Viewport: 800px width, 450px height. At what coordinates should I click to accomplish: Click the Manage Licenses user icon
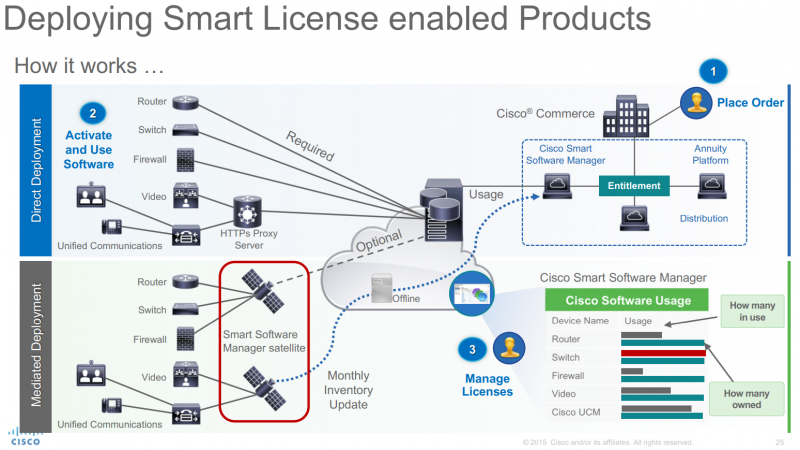[509, 348]
